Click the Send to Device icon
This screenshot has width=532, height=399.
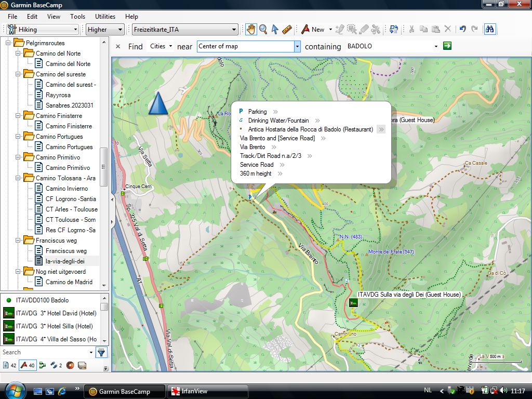tap(394, 30)
